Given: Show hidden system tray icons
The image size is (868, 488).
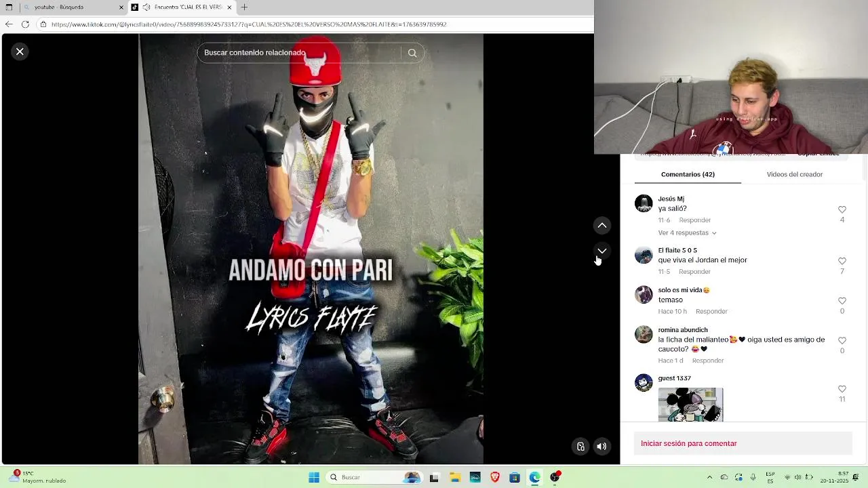Looking at the screenshot, I should [x=709, y=477].
